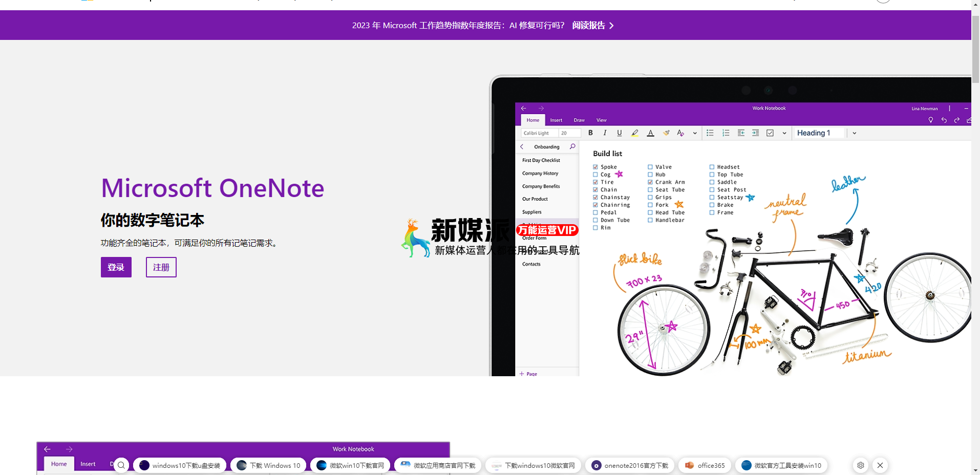
Task: Click the back arrow in the bottom Work Notebook
Action: tap(47, 449)
